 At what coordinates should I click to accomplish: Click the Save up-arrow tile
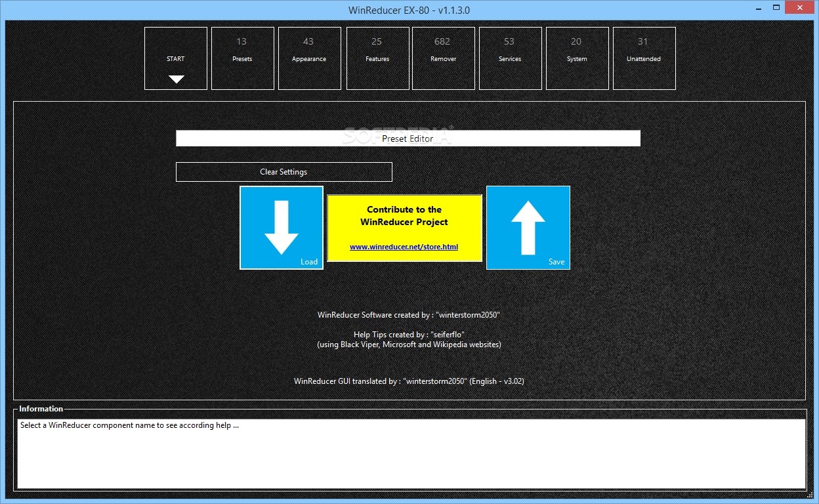528,228
